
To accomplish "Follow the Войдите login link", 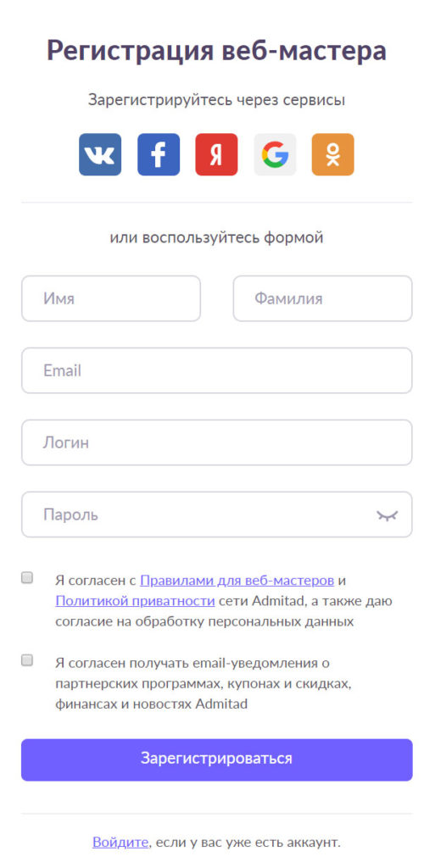I will pos(120,843).
